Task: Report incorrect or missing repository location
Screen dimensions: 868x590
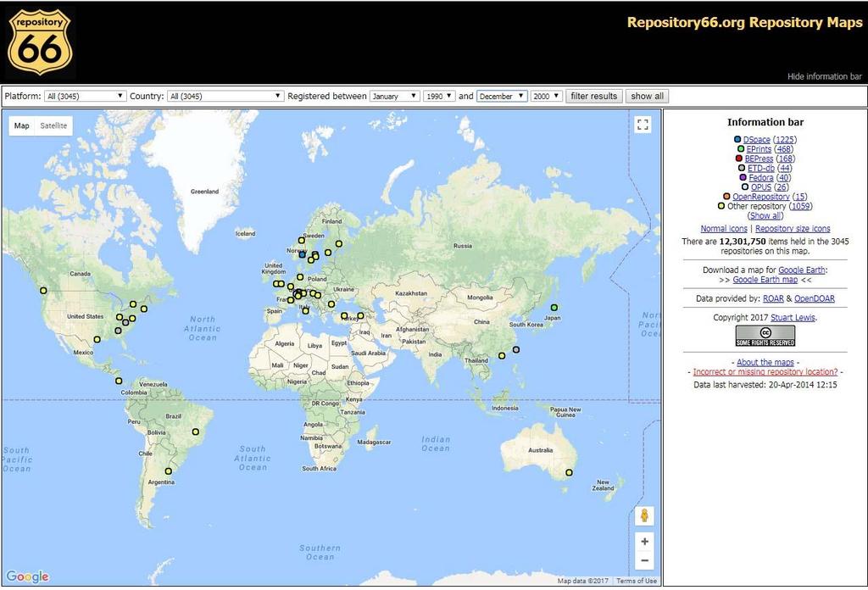Action: pos(765,372)
